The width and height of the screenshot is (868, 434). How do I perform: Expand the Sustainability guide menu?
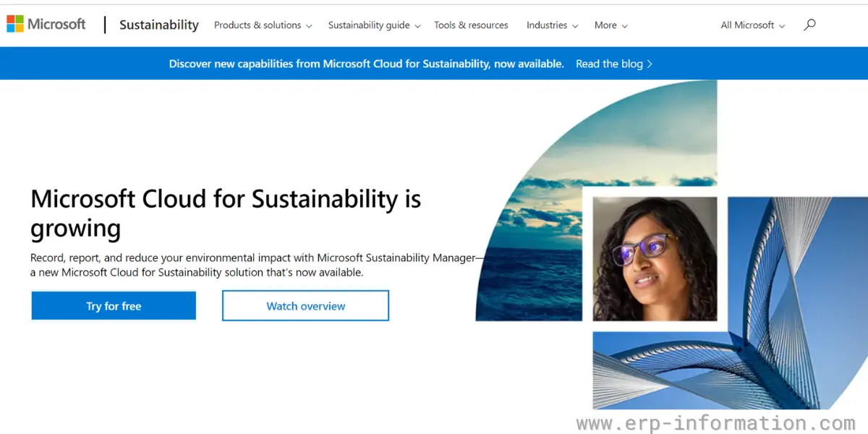(374, 25)
